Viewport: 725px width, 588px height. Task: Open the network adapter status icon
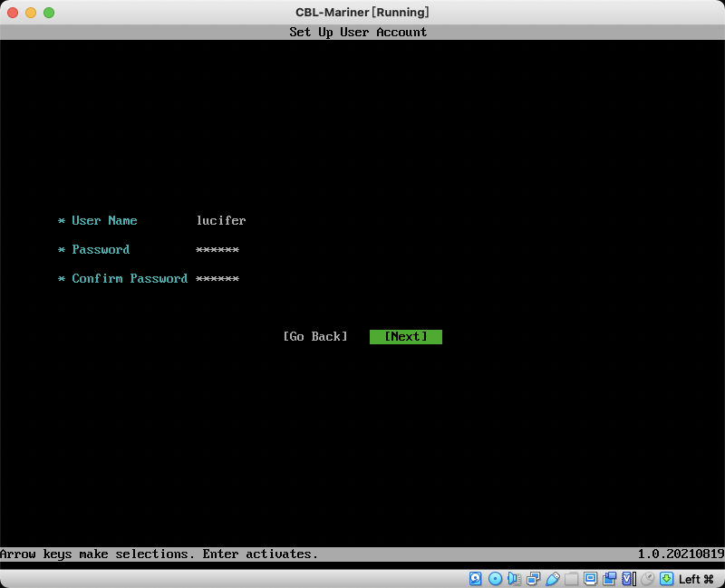[533, 578]
